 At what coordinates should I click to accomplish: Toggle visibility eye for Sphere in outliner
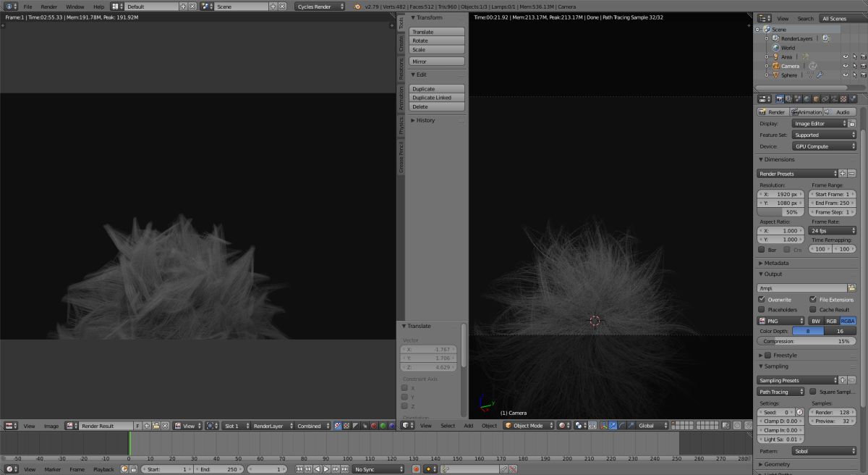click(845, 75)
